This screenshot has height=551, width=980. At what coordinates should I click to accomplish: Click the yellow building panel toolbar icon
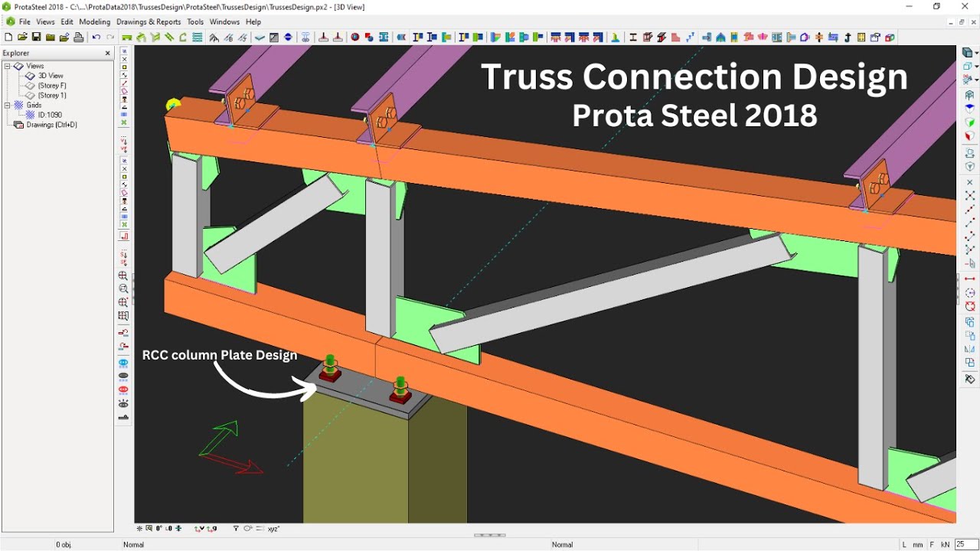click(861, 37)
